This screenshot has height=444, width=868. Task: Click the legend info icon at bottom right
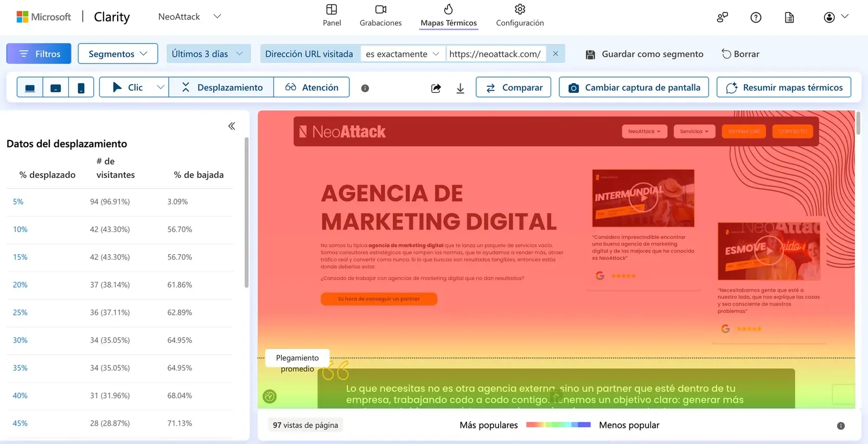coord(841,426)
